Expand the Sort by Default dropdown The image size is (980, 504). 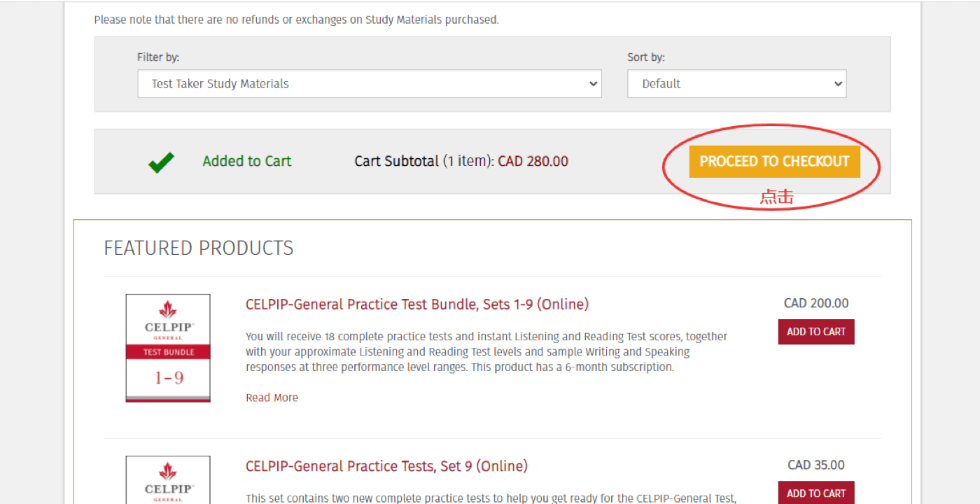pyautogui.click(x=736, y=84)
